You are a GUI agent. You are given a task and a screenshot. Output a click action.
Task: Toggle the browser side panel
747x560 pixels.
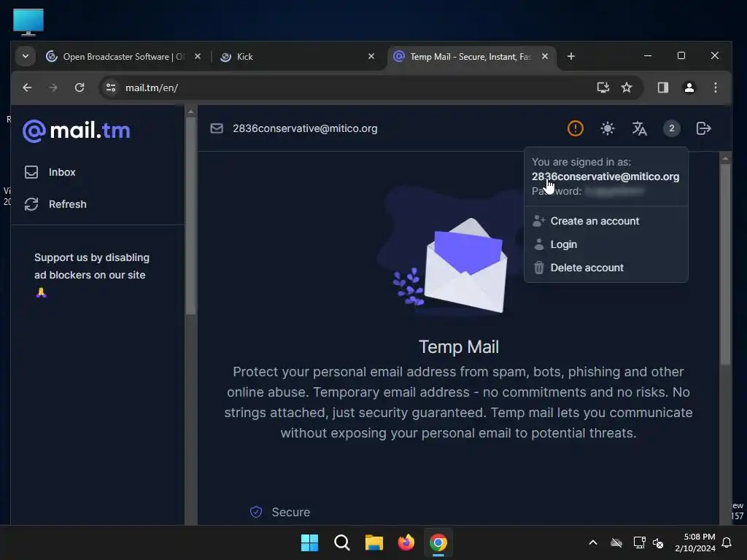(x=662, y=87)
